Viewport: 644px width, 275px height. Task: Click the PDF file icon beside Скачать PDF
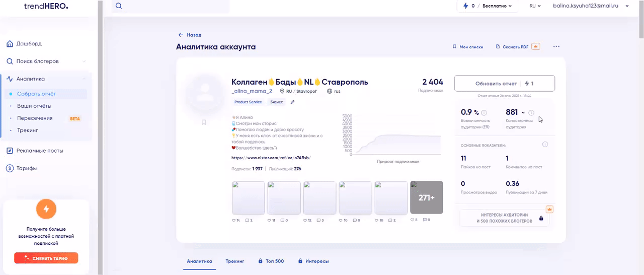[498, 47]
